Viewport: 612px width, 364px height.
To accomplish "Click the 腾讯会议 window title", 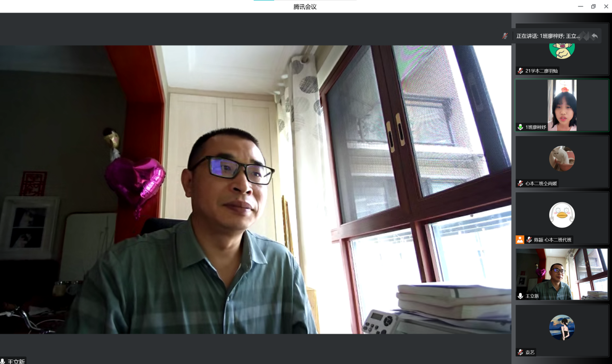I will pos(305,7).
